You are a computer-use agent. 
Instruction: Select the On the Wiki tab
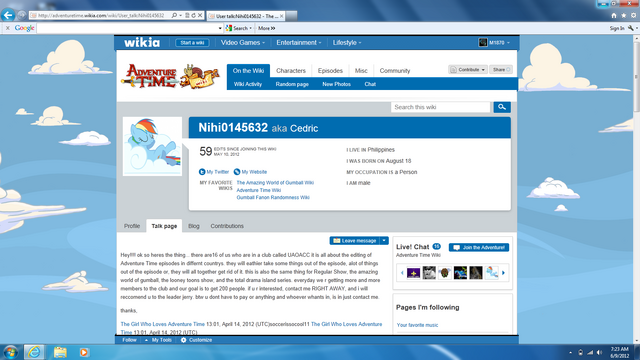click(x=248, y=71)
